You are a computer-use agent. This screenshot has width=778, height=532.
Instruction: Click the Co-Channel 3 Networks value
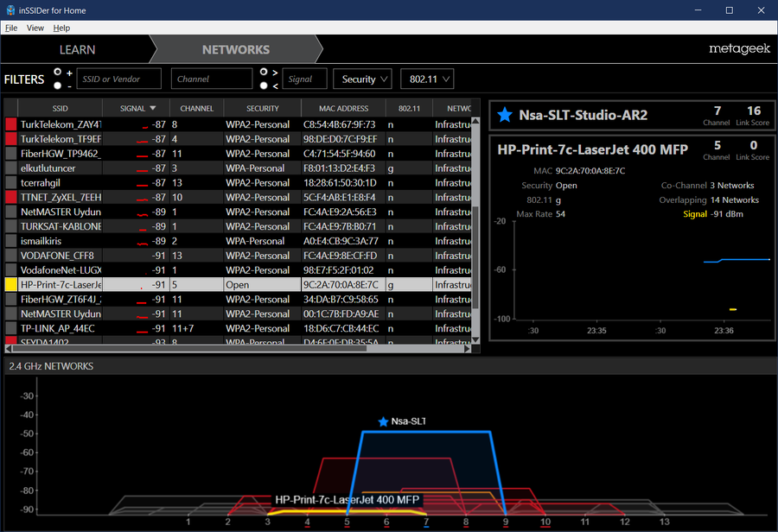pyautogui.click(x=731, y=186)
